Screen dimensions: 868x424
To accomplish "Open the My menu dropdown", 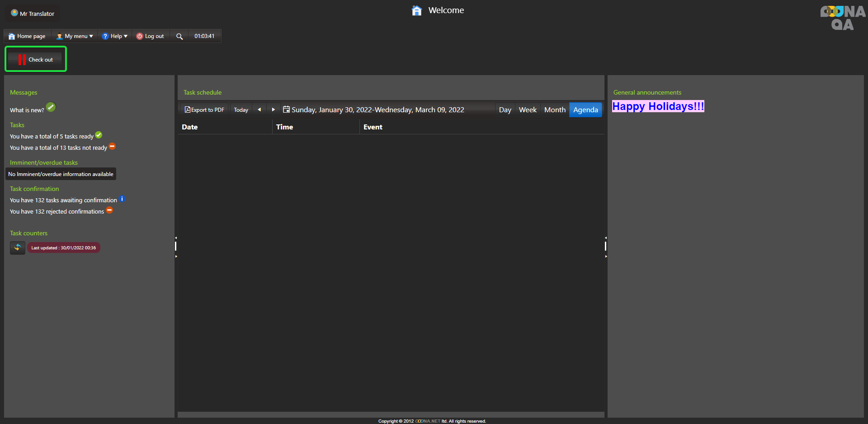I will coord(75,36).
